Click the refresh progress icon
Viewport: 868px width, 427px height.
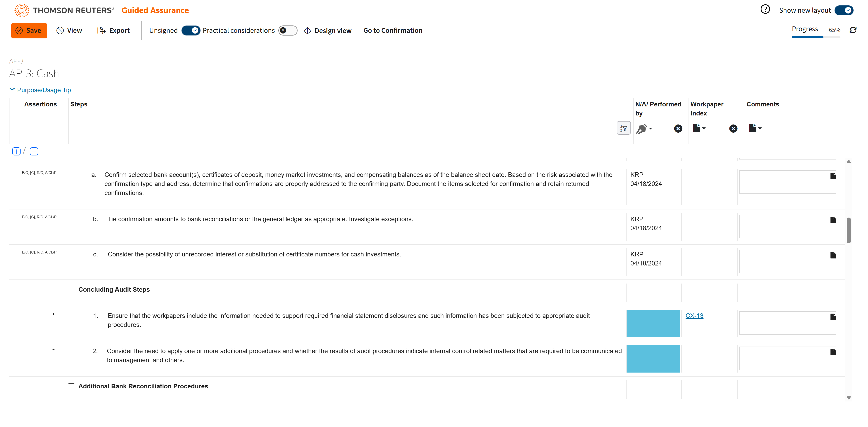pos(853,30)
